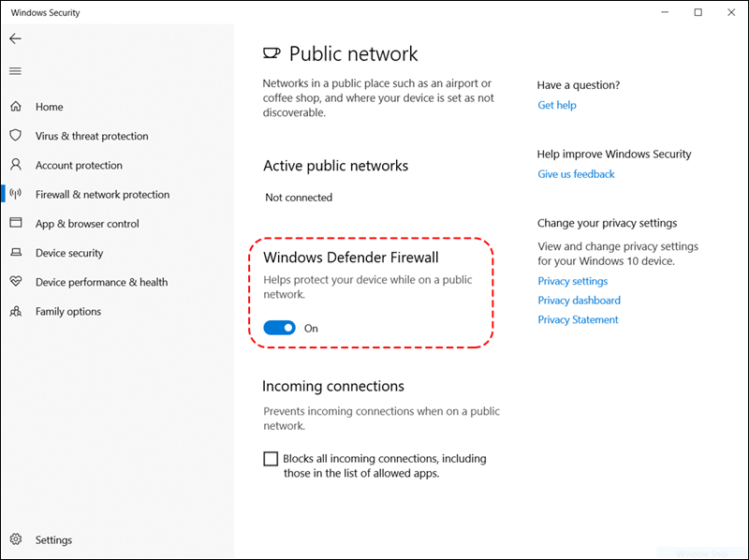Click the Virus & threat protection shield icon
The height and width of the screenshot is (560, 749).
16,135
